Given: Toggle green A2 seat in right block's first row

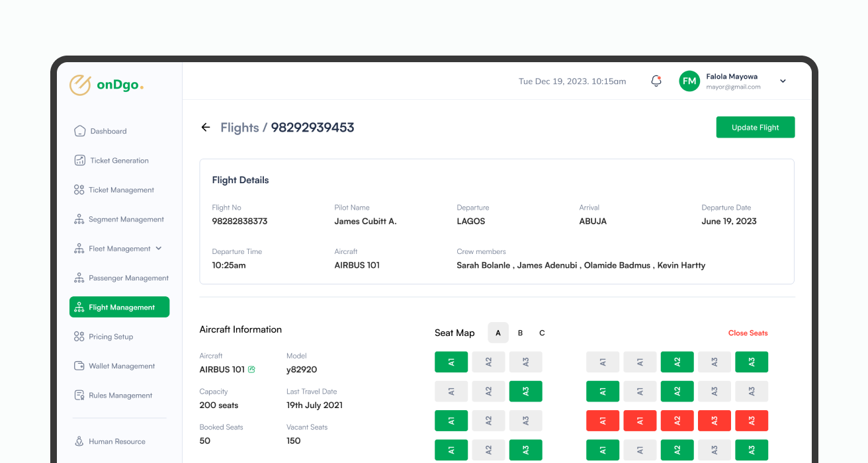Looking at the screenshot, I should 677,362.
